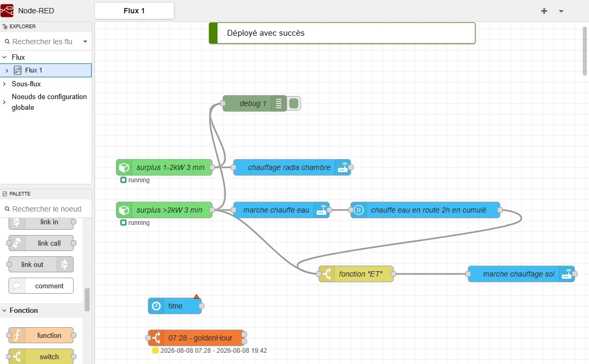Click the Déployé avec succès notification

(342, 33)
